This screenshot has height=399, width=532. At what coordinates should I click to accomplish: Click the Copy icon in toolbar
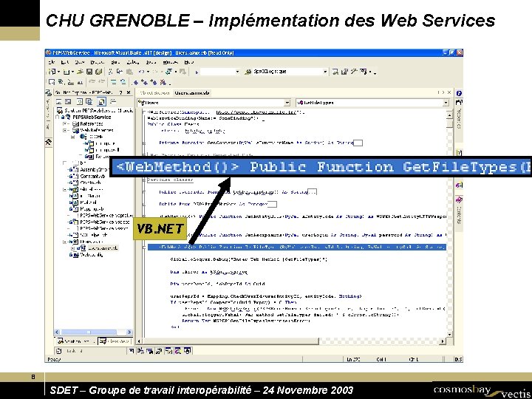coord(120,72)
